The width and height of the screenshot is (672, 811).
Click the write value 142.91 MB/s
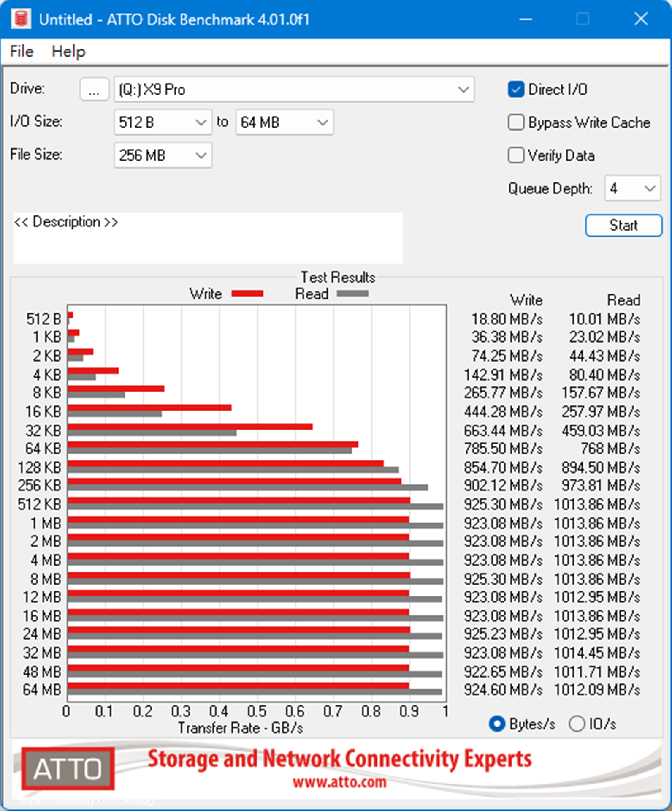point(503,375)
